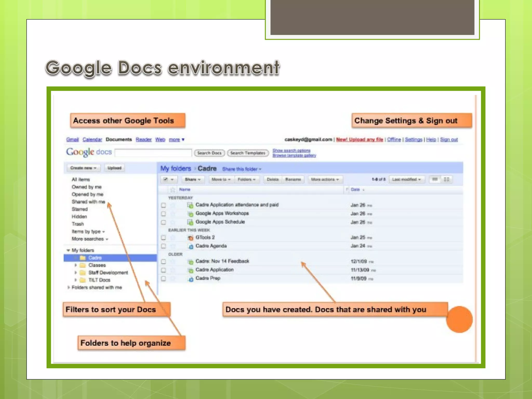Select the checkbox next to GTools 2
This screenshot has width=532, height=399.
(163, 238)
